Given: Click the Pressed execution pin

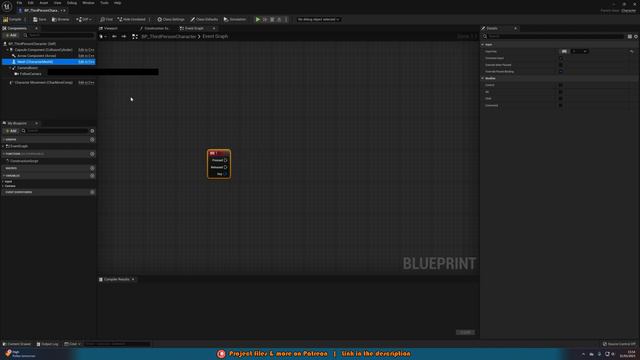Looking at the screenshot, I should click(x=225, y=160).
